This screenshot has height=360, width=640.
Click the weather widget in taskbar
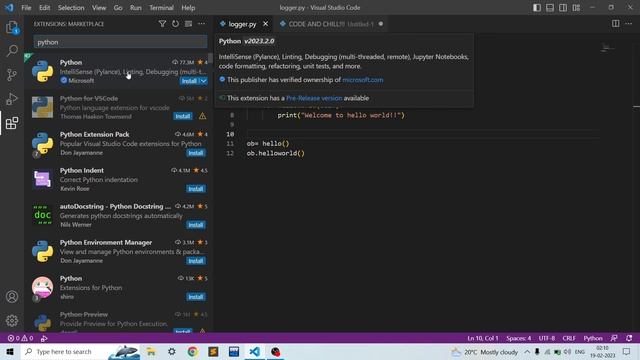[x=484, y=352]
